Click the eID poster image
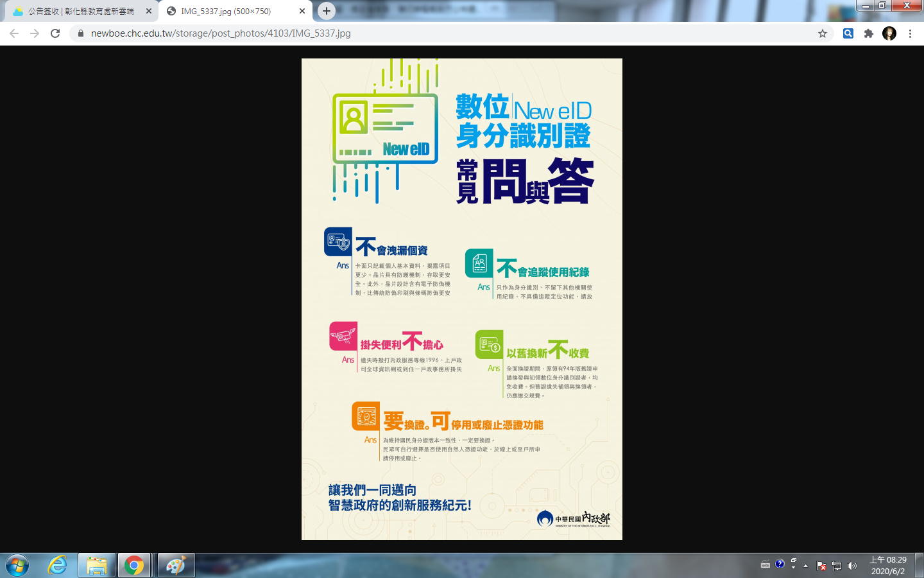 [462, 299]
